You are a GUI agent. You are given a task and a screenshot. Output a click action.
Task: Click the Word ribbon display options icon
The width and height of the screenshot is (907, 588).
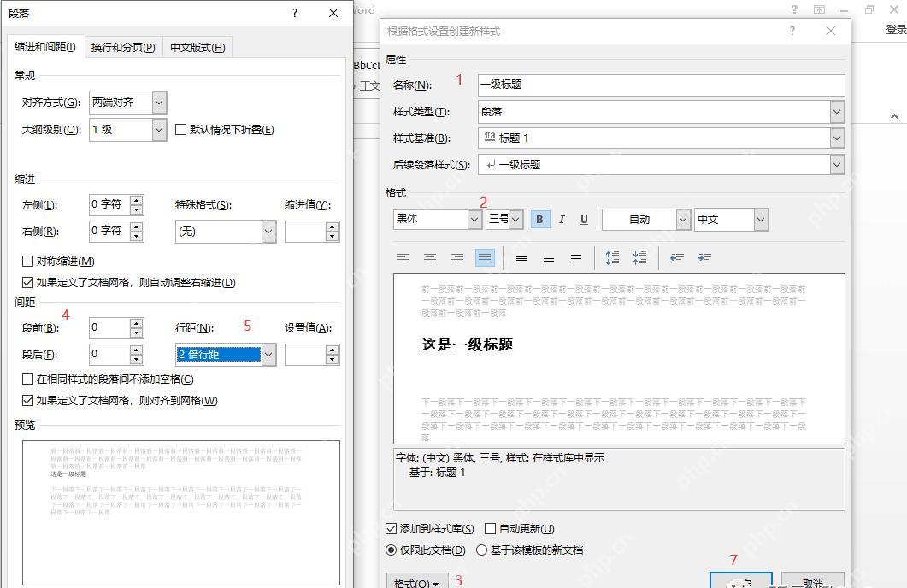pos(819,9)
